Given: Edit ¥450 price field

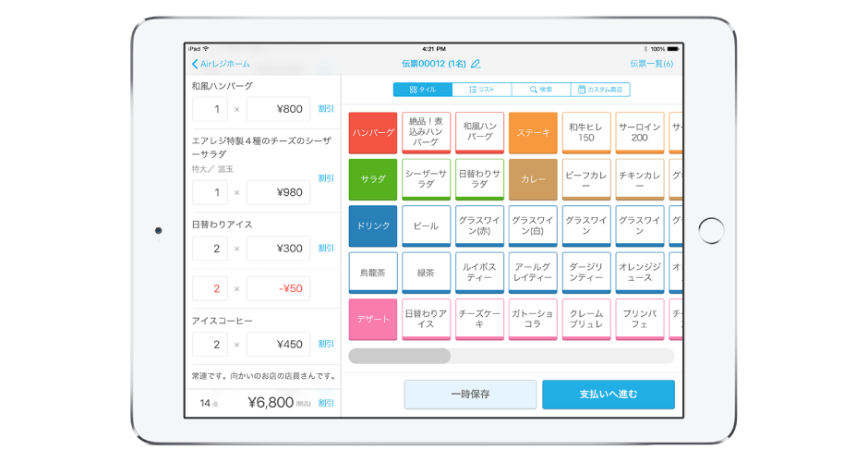Looking at the screenshot, I should (279, 345).
